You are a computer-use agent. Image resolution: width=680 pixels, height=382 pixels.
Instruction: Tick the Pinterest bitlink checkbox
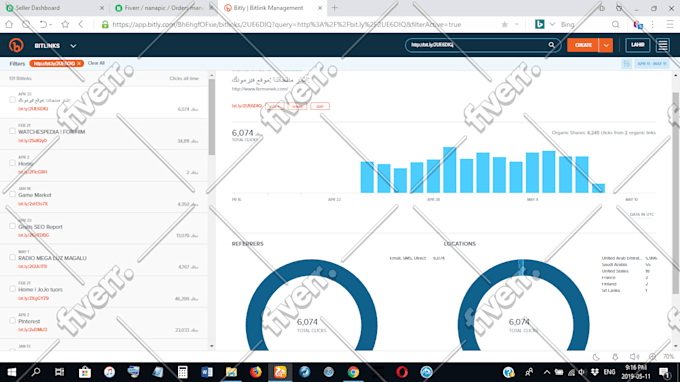(12, 320)
